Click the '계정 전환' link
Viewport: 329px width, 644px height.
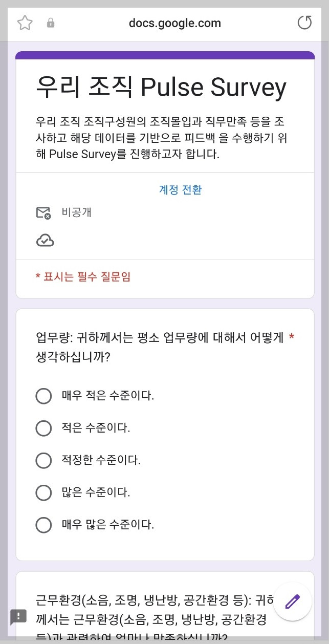coord(180,190)
